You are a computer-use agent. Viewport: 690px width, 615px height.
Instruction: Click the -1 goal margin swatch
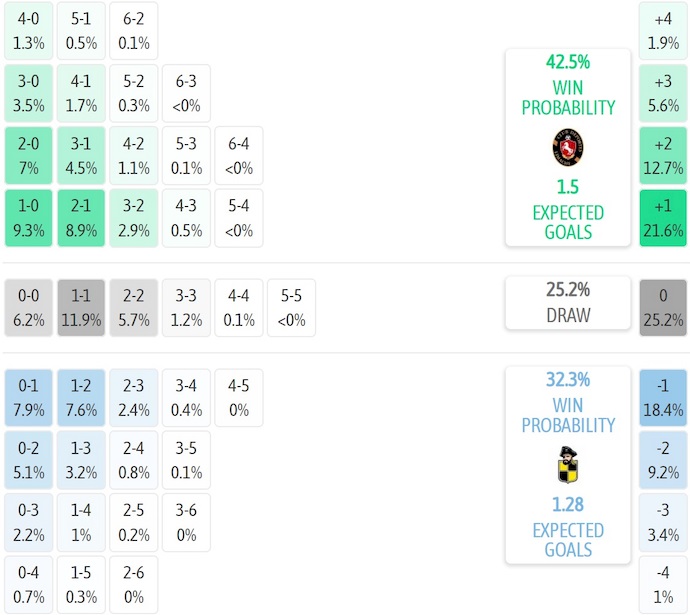click(x=663, y=398)
